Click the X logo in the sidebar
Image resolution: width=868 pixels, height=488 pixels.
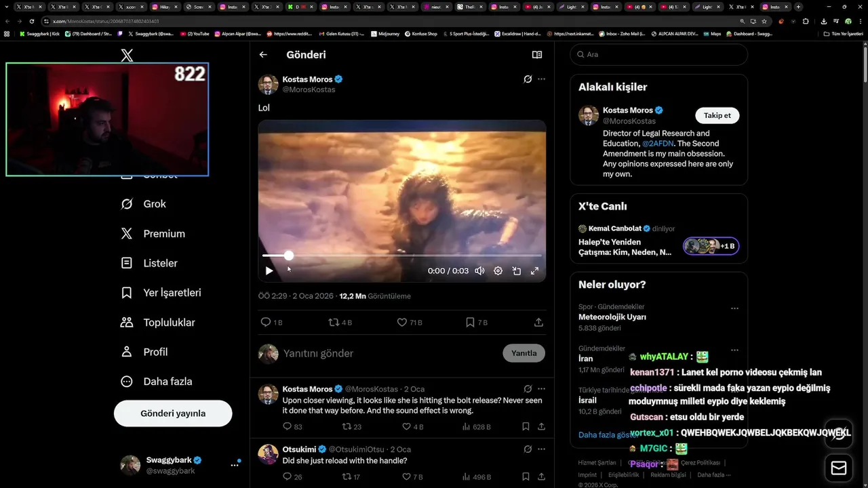pos(127,56)
